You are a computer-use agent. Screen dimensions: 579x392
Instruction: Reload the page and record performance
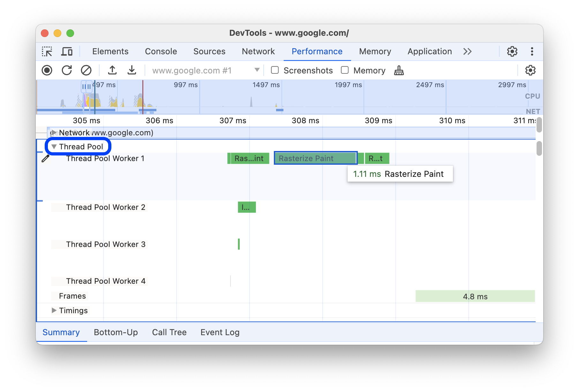[67, 70]
